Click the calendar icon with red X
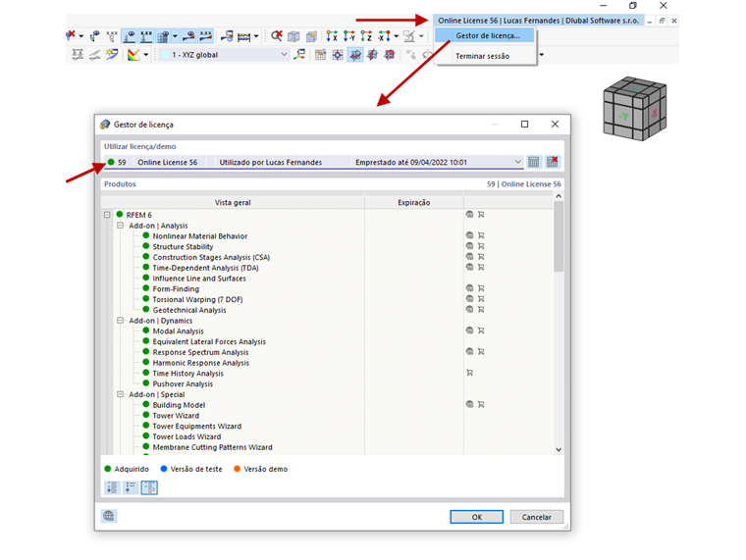 [553, 162]
